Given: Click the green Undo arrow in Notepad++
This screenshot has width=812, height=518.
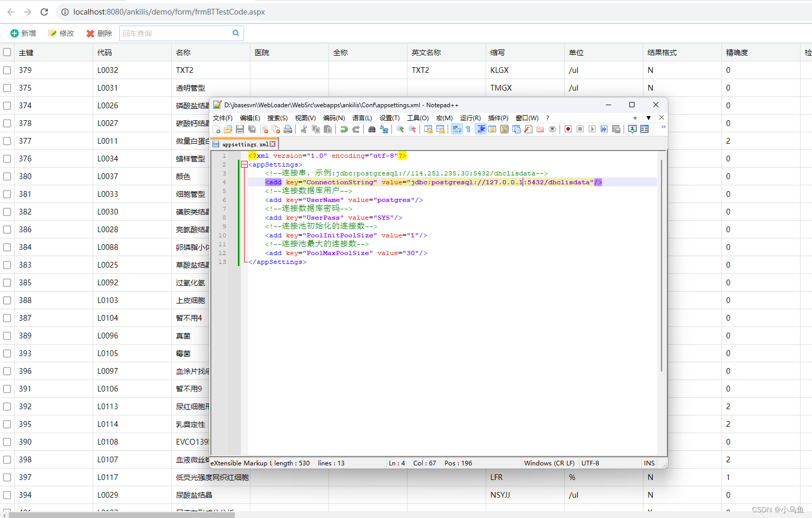Looking at the screenshot, I should coord(344,129).
